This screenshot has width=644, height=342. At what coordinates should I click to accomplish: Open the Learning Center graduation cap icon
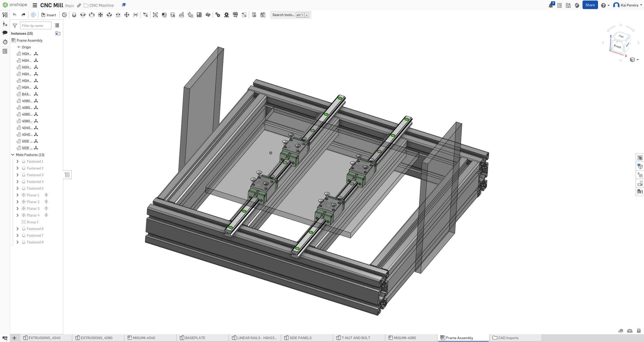click(124, 5)
